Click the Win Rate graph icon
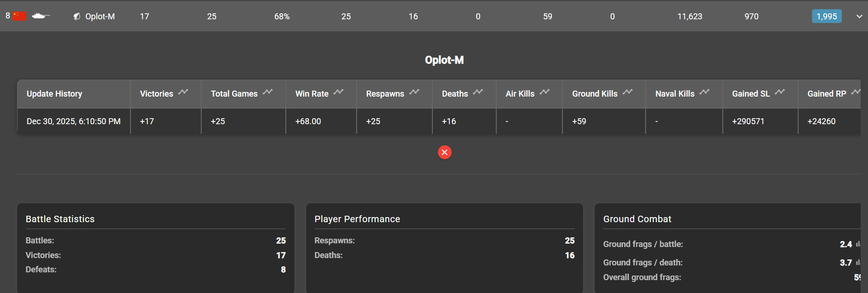Viewport: 868px width, 293px height. pyautogui.click(x=339, y=92)
